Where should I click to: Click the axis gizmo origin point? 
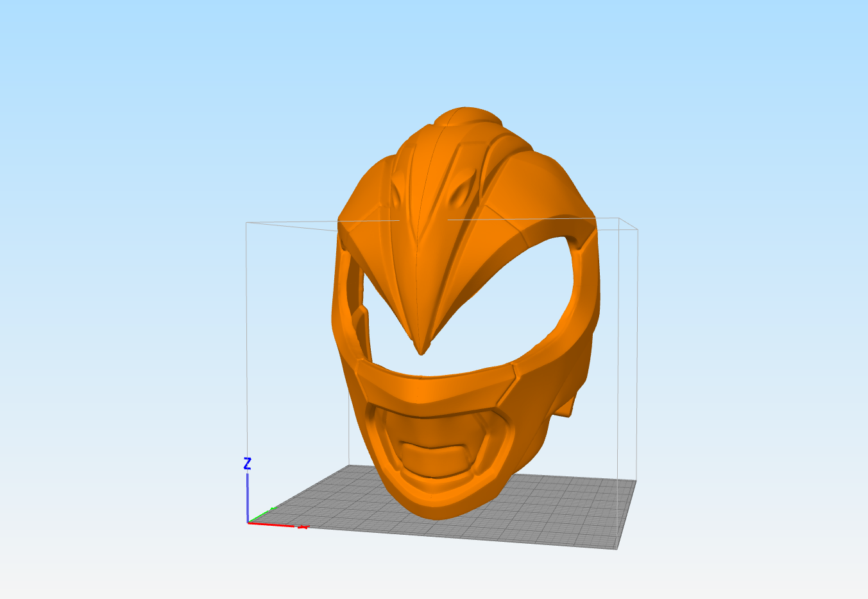click(x=248, y=522)
